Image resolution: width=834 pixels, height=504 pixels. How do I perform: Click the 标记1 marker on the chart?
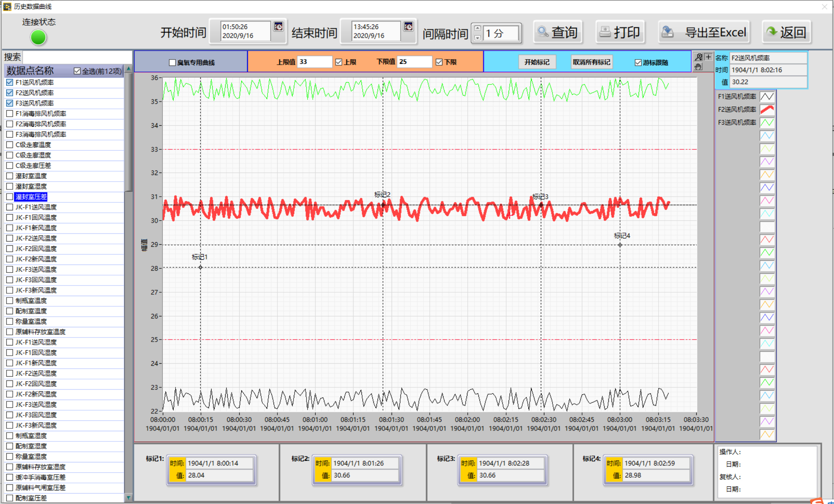pos(200,267)
